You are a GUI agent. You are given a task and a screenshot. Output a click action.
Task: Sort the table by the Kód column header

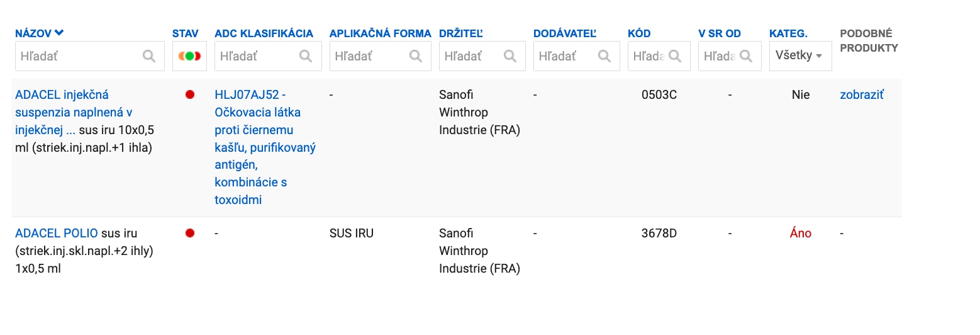[x=639, y=33]
